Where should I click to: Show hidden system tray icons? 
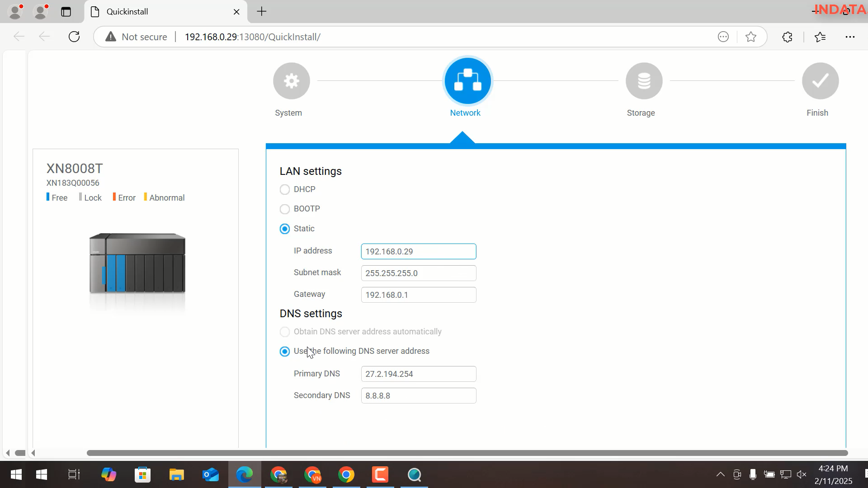(720, 474)
